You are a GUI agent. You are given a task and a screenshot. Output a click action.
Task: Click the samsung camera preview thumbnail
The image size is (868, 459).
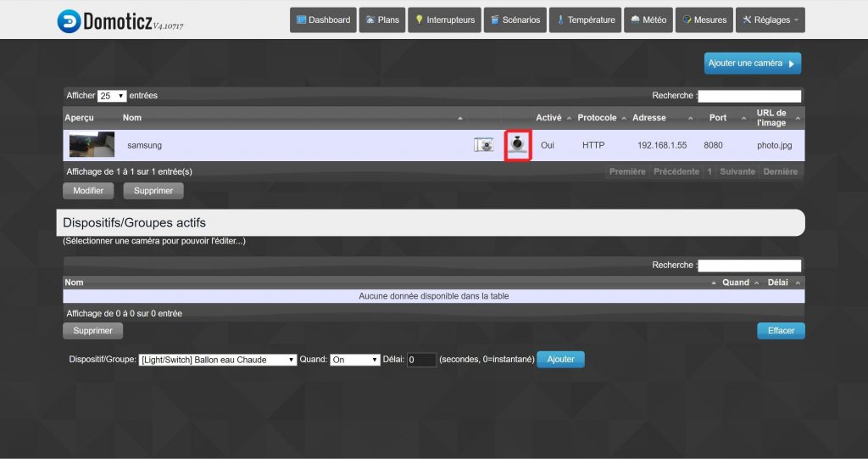pos(92,145)
